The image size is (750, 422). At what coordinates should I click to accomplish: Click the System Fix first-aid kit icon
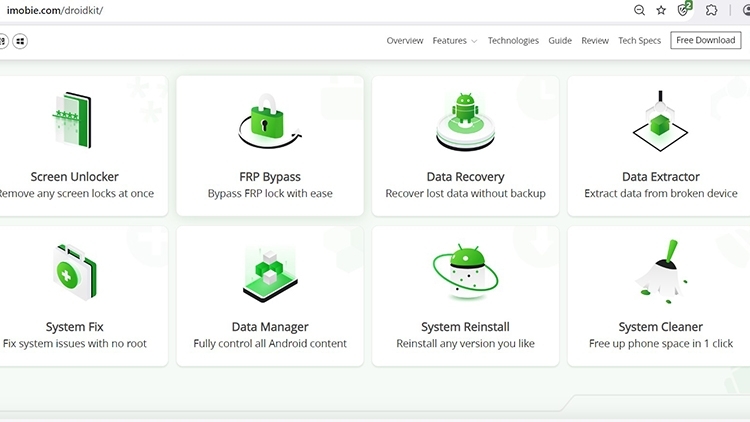click(73, 272)
